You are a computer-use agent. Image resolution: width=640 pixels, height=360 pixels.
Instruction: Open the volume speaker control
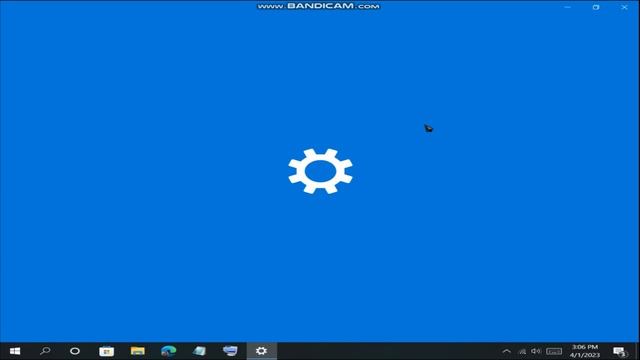[x=536, y=351]
